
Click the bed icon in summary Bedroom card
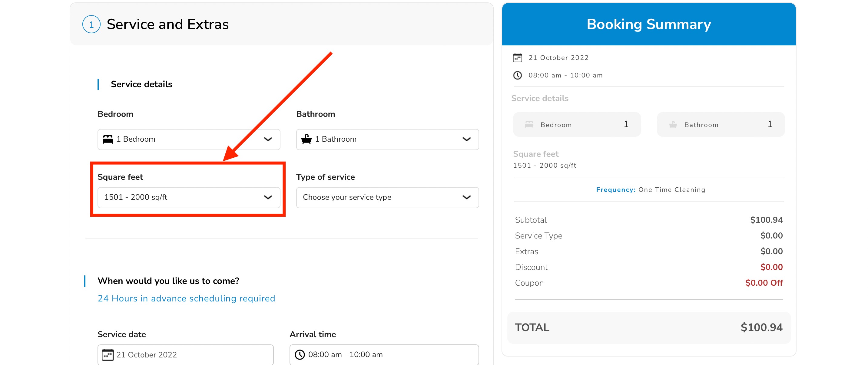529,125
